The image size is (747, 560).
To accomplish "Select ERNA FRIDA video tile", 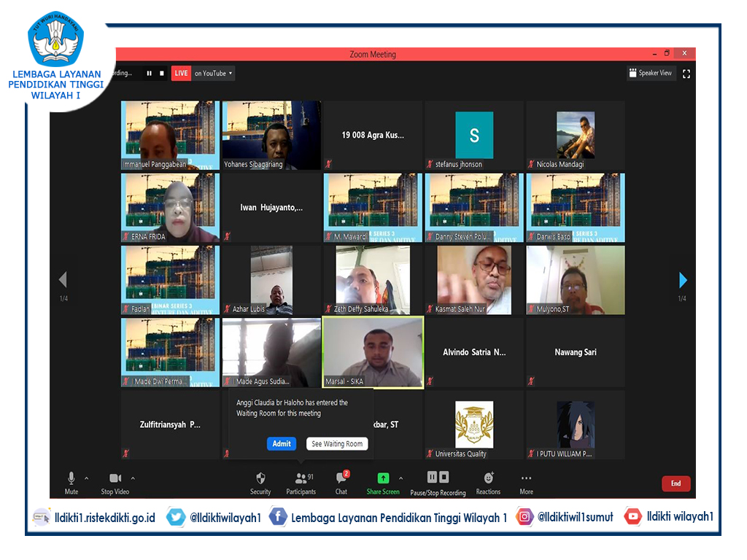I will (170, 208).
